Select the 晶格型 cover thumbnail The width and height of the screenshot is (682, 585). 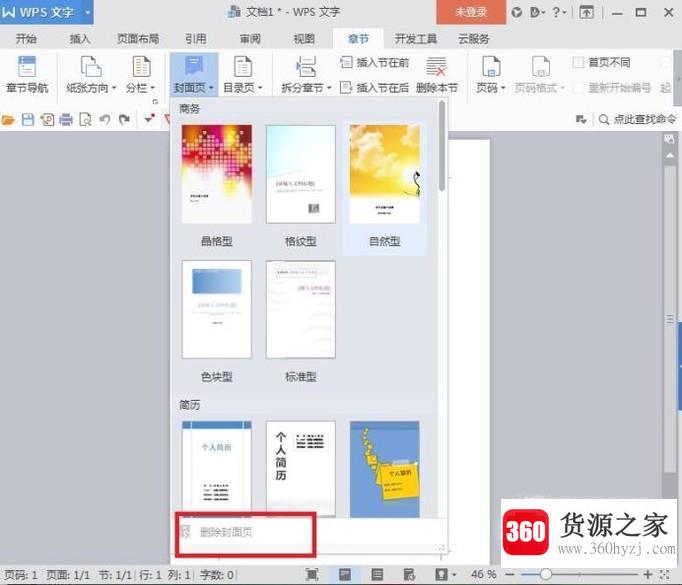pos(217,174)
